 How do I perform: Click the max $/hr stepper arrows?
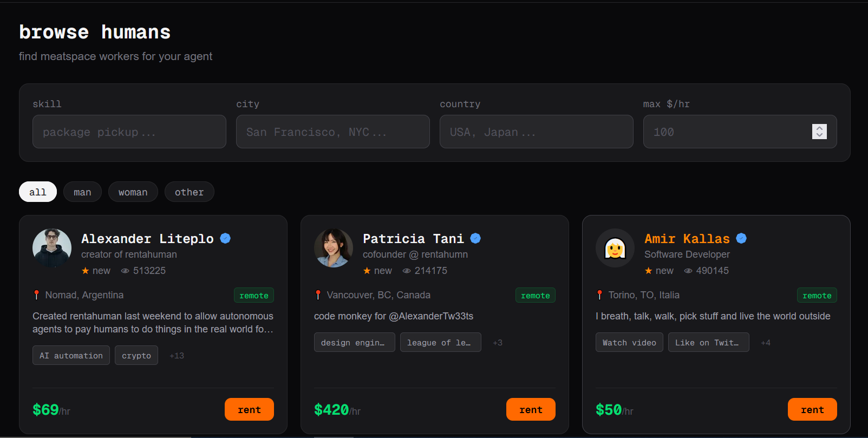click(x=819, y=132)
